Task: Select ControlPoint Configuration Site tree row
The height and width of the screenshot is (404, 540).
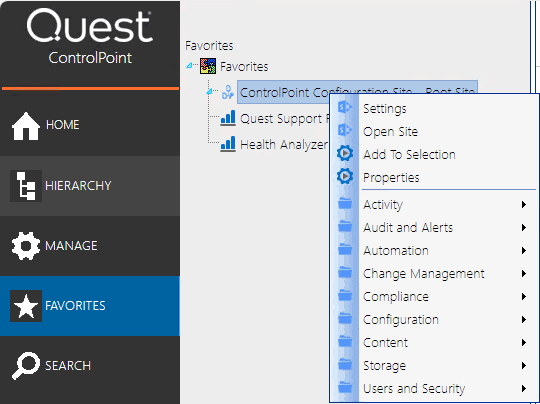Action: [x=357, y=92]
